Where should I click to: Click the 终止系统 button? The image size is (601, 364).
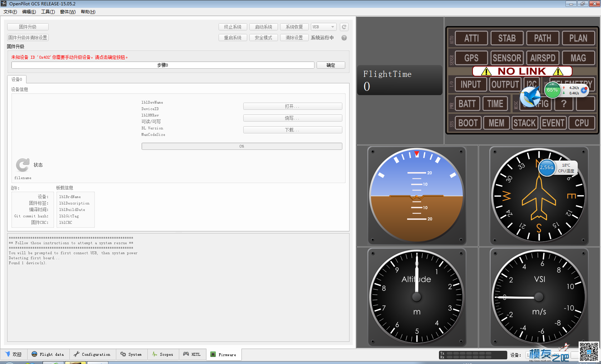click(x=233, y=27)
